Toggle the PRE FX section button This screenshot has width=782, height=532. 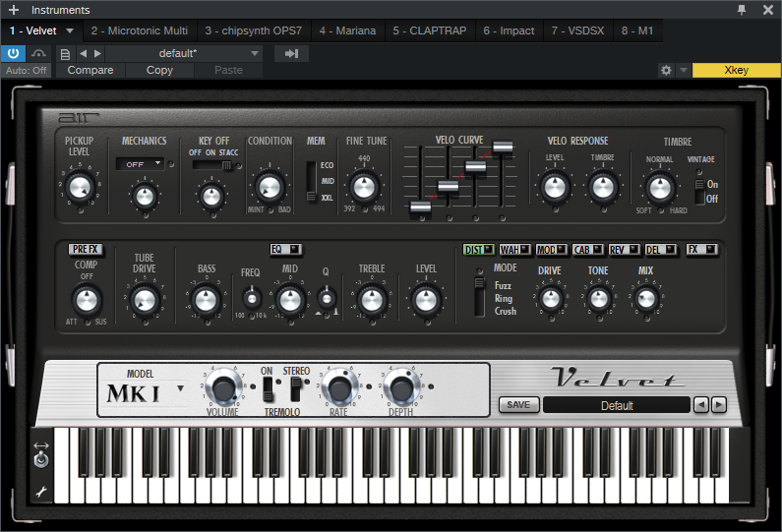pos(86,249)
